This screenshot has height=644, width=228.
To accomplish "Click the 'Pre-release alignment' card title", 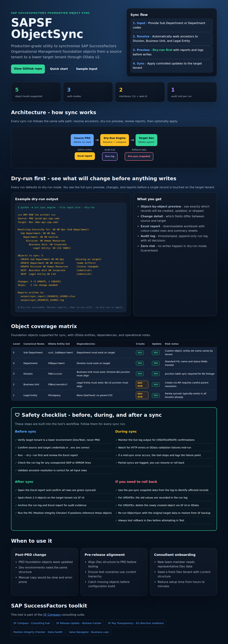I will pyautogui.click(x=105, y=555).
